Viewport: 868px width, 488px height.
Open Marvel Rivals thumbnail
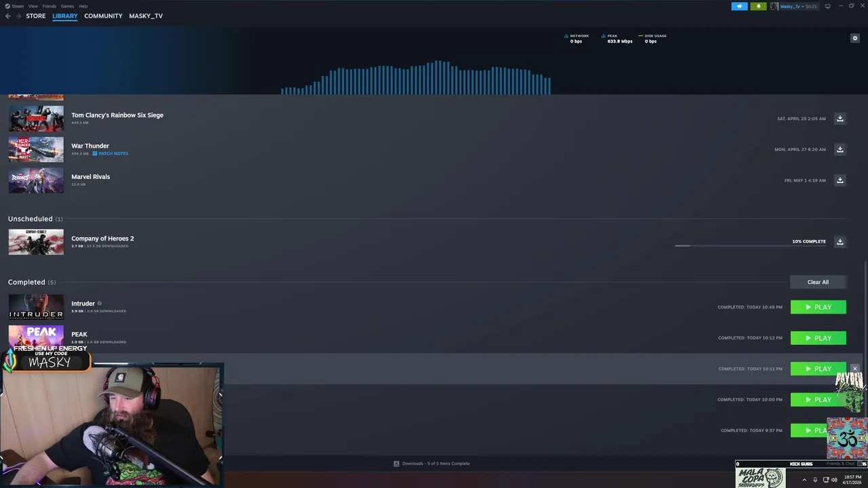36,180
